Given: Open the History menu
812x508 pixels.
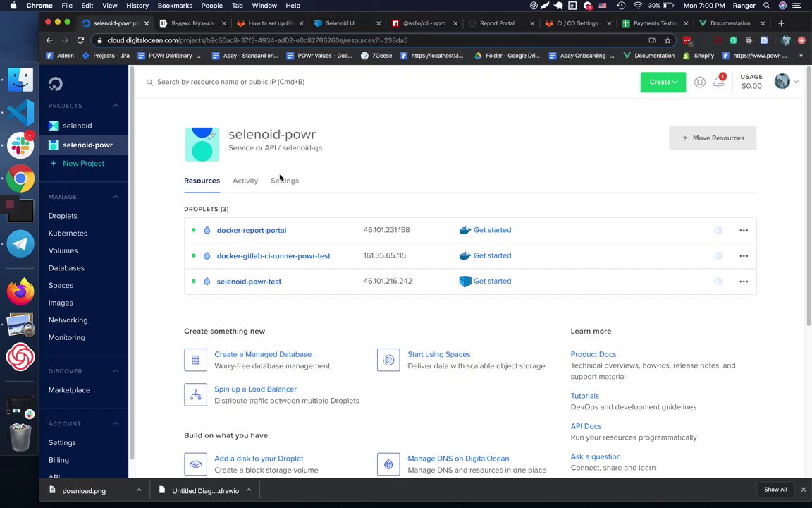Looking at the screenshot, I should [137, 6].
